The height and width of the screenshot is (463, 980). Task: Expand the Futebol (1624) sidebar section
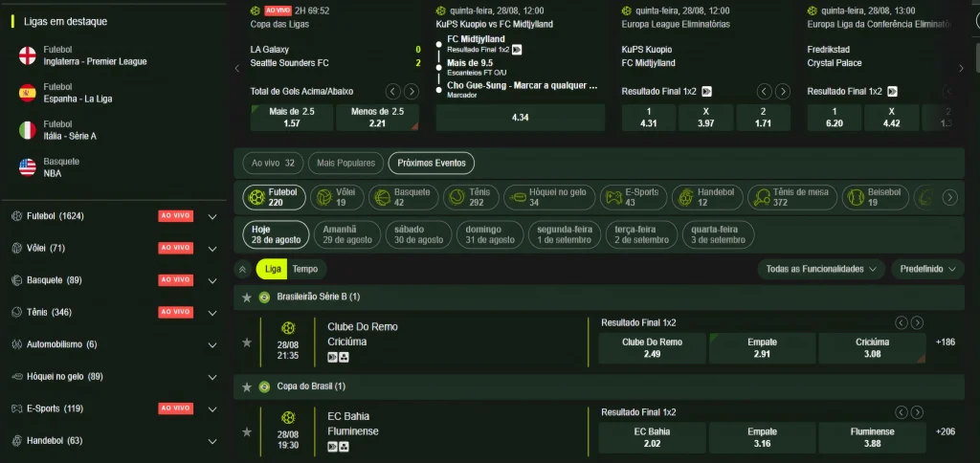(212, 216)
